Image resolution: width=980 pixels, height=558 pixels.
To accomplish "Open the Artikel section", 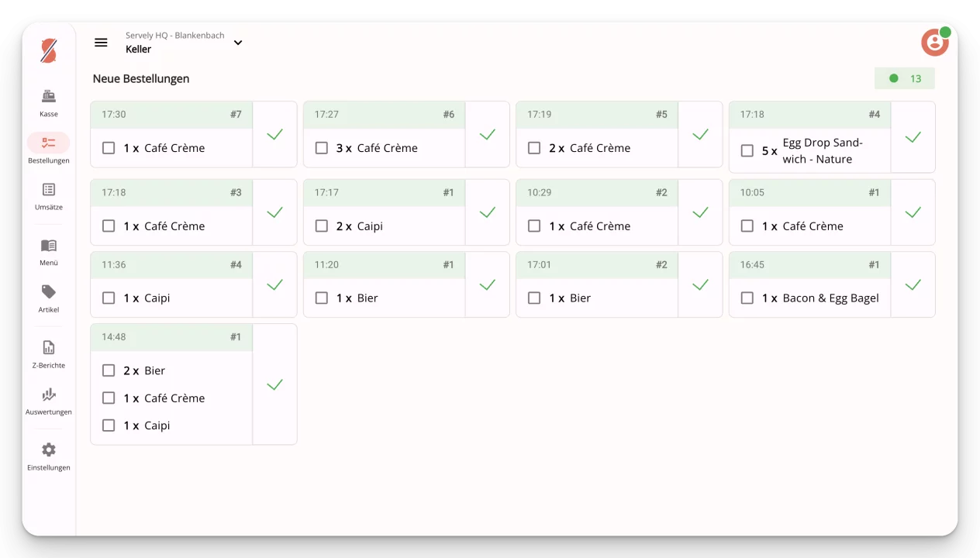I will tap(48, 298).
